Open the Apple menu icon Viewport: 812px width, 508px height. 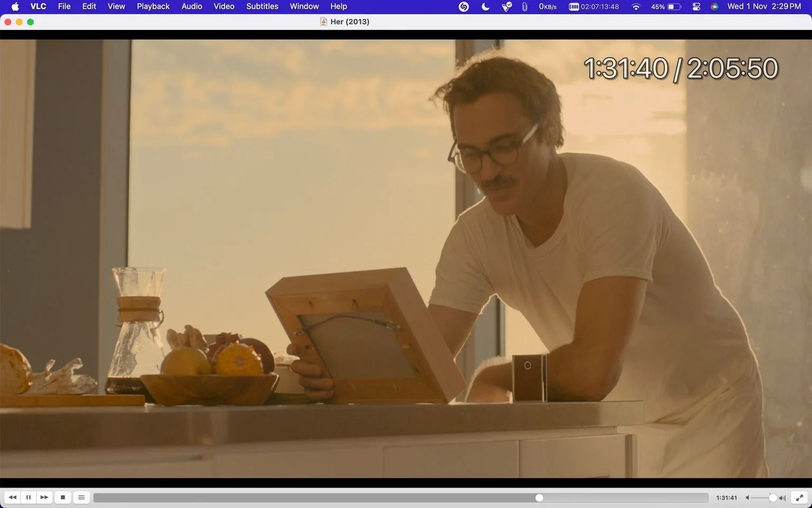[x=15, y=6]
